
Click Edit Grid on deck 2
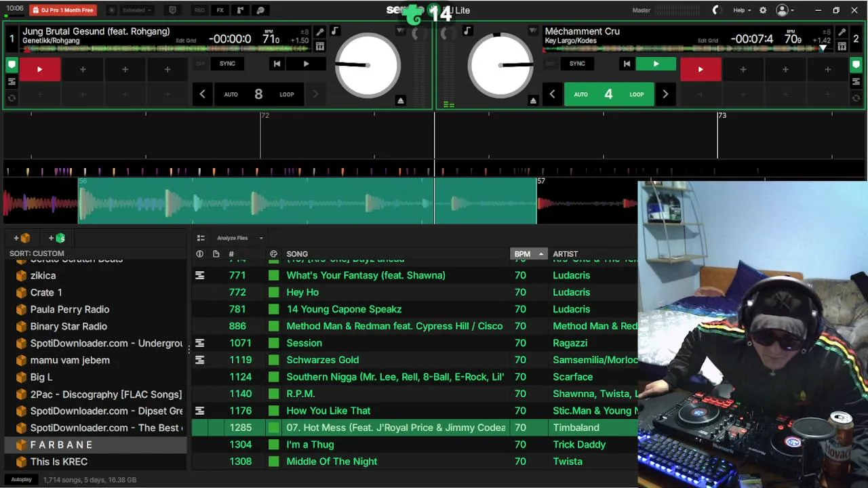708,41
